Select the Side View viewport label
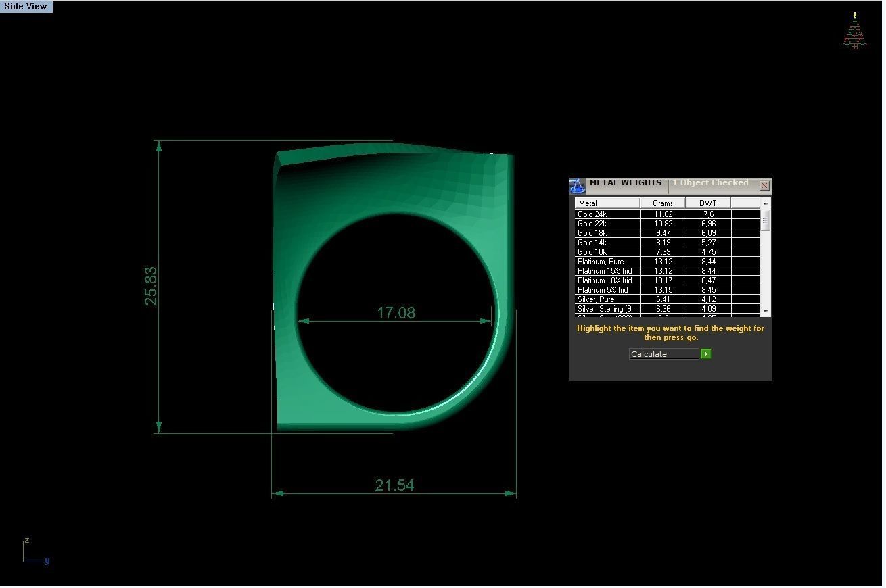 (26, 6)
